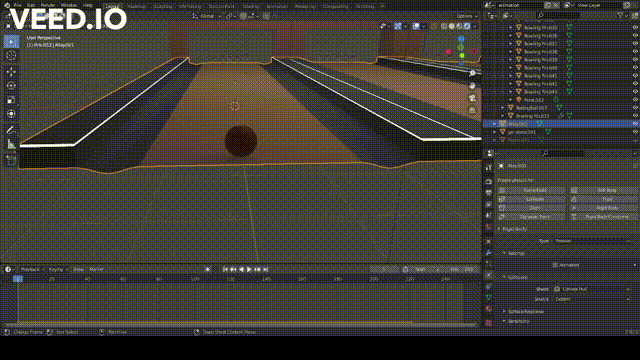
Task: Open the rigid body Type dropdown
Action: click(x=592, y=241)
